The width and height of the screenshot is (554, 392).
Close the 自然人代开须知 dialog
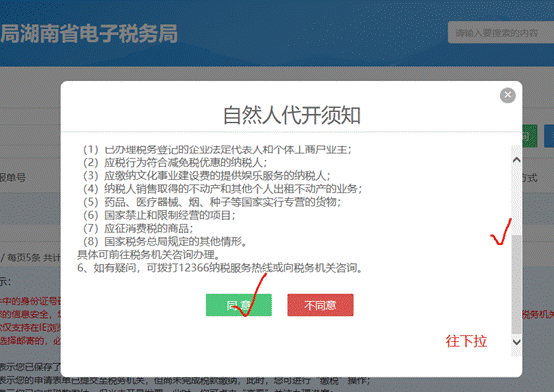tap(508, 95)
